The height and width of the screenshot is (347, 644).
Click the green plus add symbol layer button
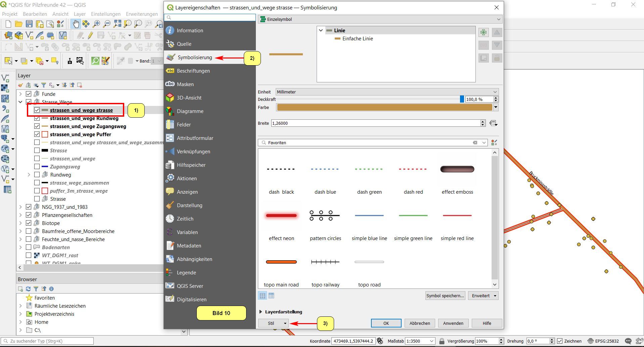pyautogui.click(x=483, y=32)
